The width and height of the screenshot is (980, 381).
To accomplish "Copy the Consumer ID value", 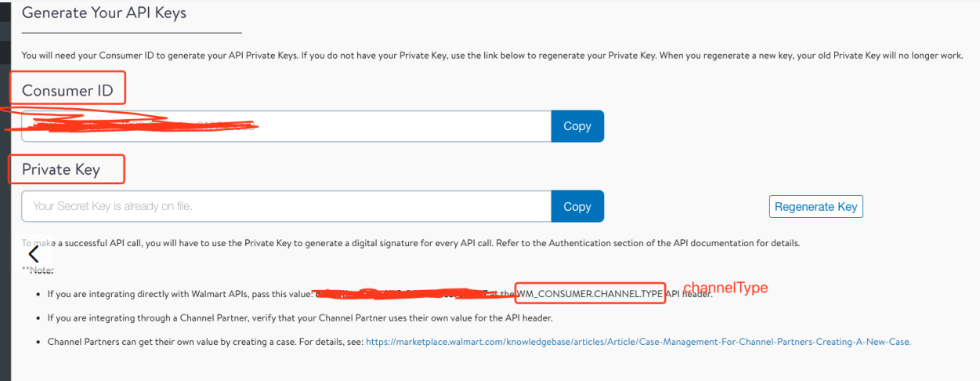I will [577, 126].
